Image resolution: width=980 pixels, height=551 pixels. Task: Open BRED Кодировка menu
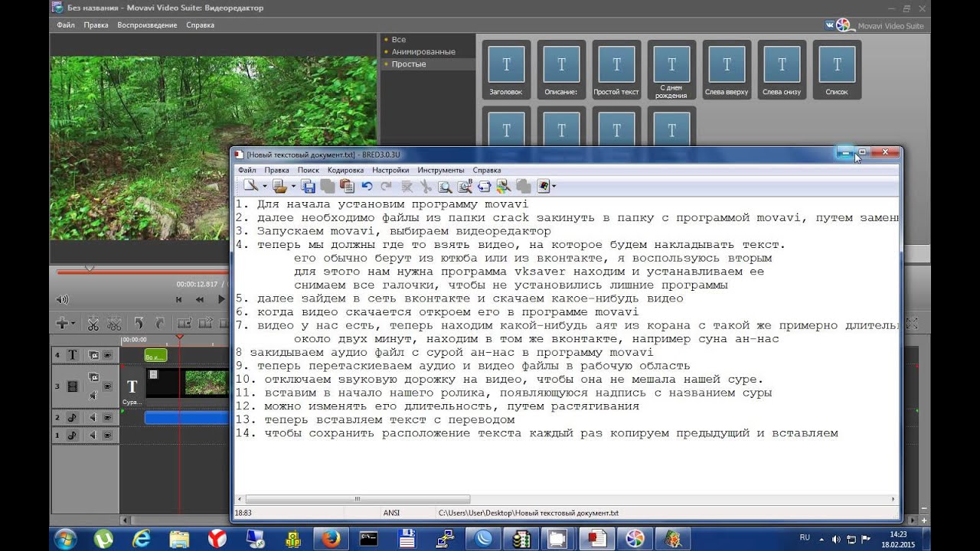tap(345, 170)
